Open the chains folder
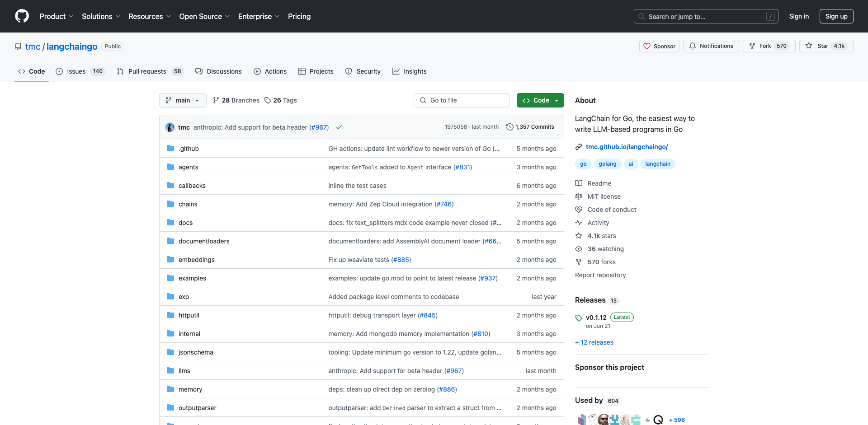This screenshot has width=868, height=425. pyautogui.click(x=188, y=204)
